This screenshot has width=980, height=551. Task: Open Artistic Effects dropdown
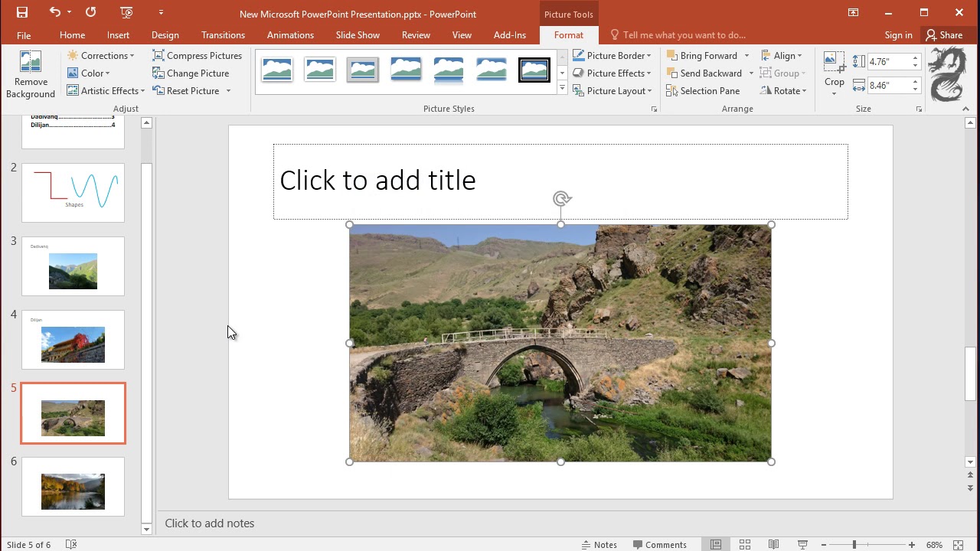pyautogui.click(x=105, y=91)
